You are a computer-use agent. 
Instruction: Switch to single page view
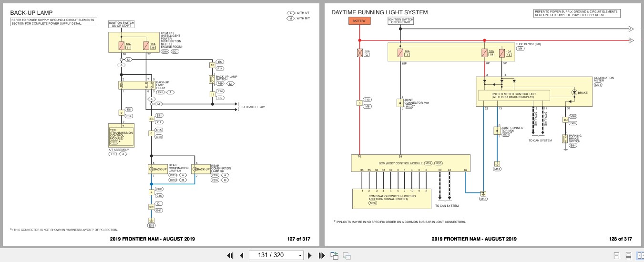pos(616,256)
